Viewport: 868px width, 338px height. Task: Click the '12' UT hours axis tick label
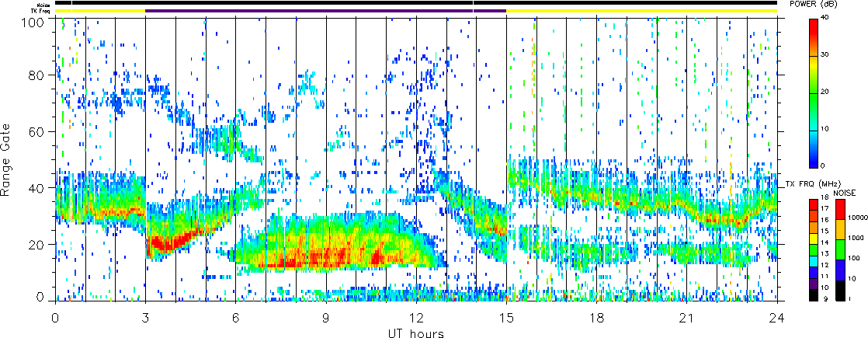pos(416,318)
